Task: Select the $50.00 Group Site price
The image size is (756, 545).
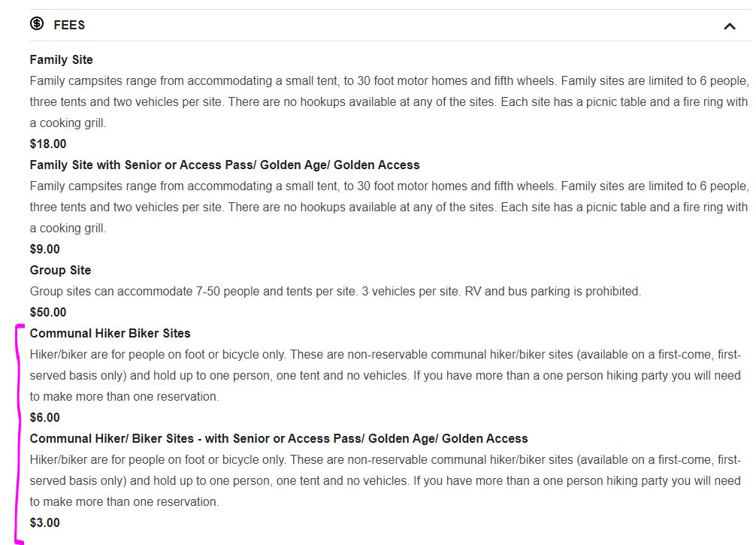Action: [48, 312]
